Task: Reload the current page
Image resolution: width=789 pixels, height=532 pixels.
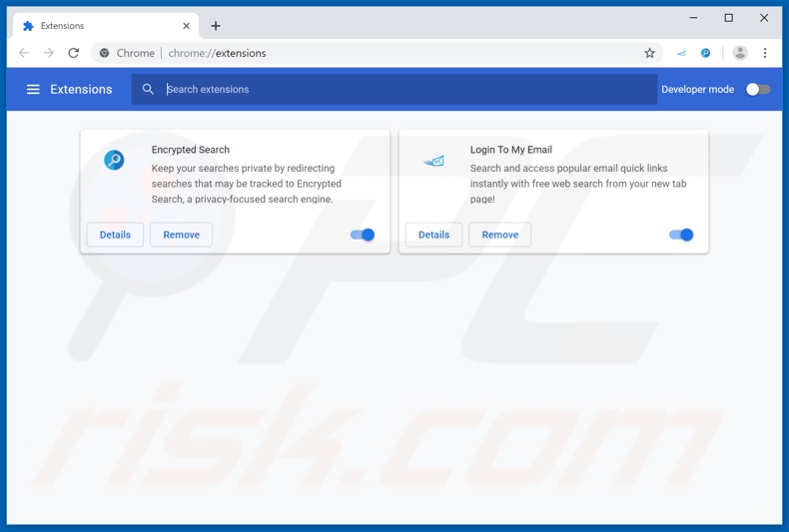Action: tap(74, 53)
